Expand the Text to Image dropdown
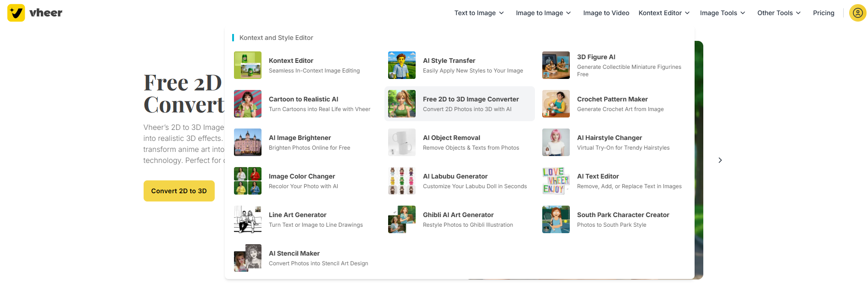 479,13
